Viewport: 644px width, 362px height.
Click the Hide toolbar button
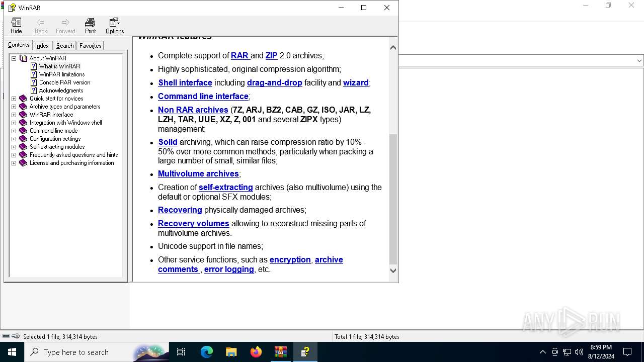click(x=16, y=26)
